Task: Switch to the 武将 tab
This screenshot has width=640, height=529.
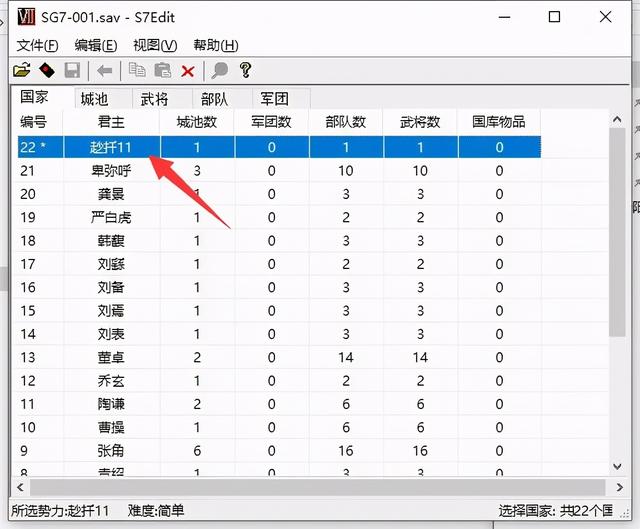Action: pyautogui.click(x=154, y=99)
